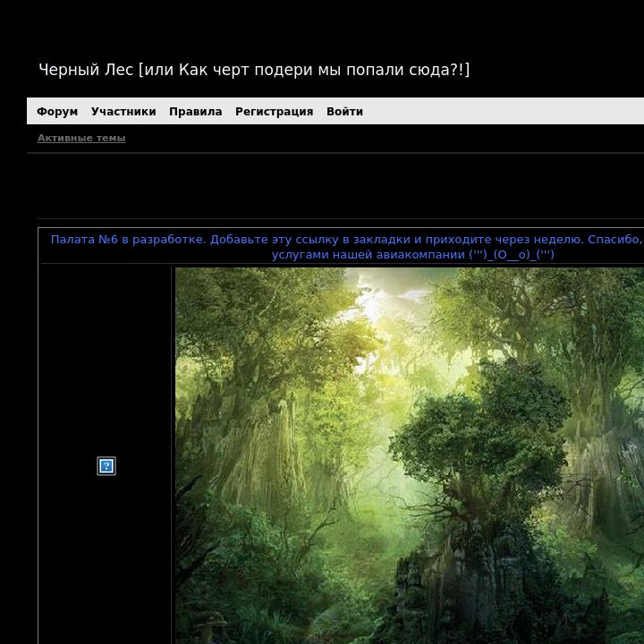Click Войти to log in
Image resolution: width=644 pixels, height=644 pixels.
click(x=344, y=111)
